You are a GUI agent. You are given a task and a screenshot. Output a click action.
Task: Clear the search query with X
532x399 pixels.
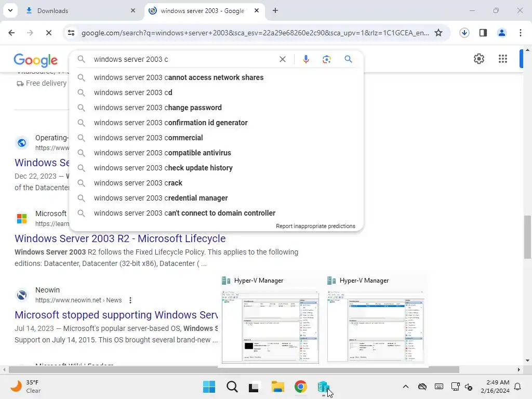tap(282, 59)
